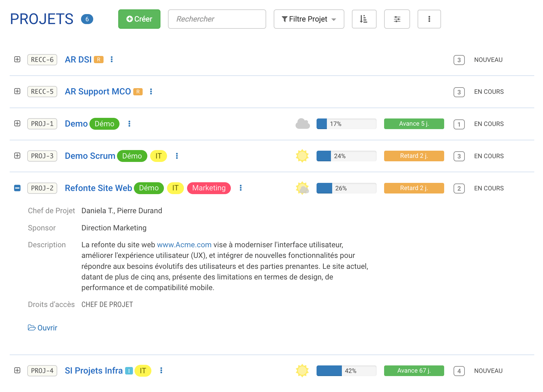The width and height of the screenshot is (543, 392).
Task: Open the www.Acme.com link in the description
Action: (184, 245)
